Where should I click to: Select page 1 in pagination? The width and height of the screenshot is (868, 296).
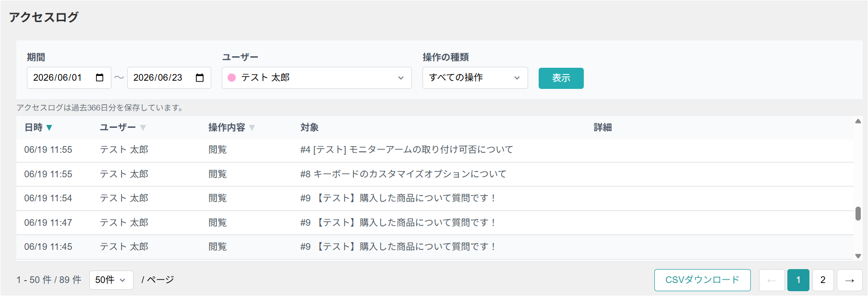click(798, 280)
